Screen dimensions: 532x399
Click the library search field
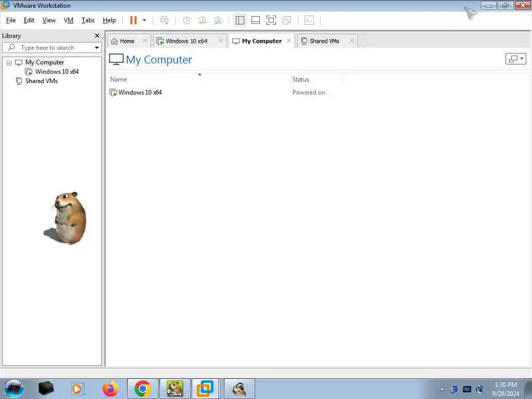(x=52, y=47)
